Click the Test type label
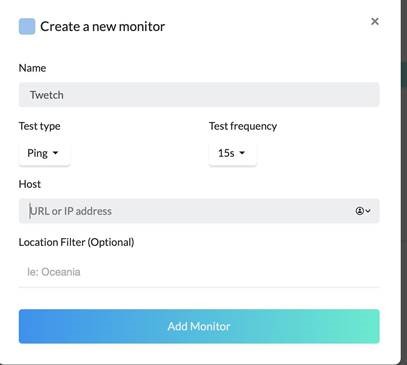This screenshot has height=365, width=407. click(40, 126)
